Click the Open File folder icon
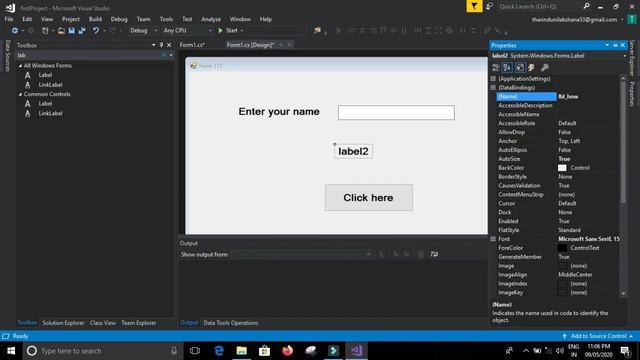Screen dimensions: 640x360 point(61,31)
